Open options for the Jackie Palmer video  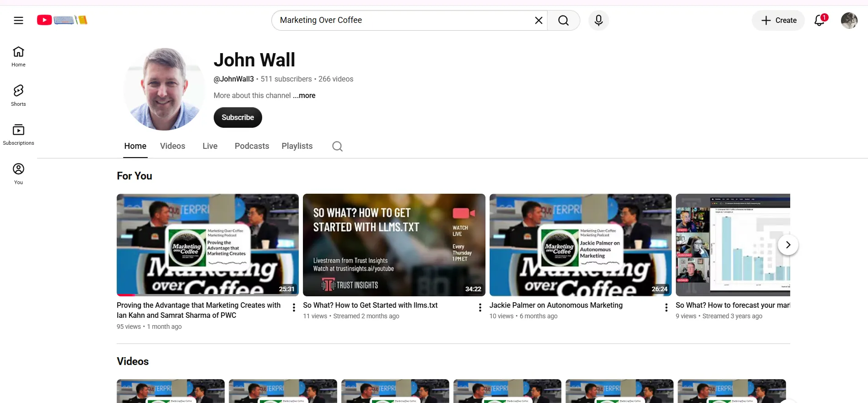(x=666, y=308)
